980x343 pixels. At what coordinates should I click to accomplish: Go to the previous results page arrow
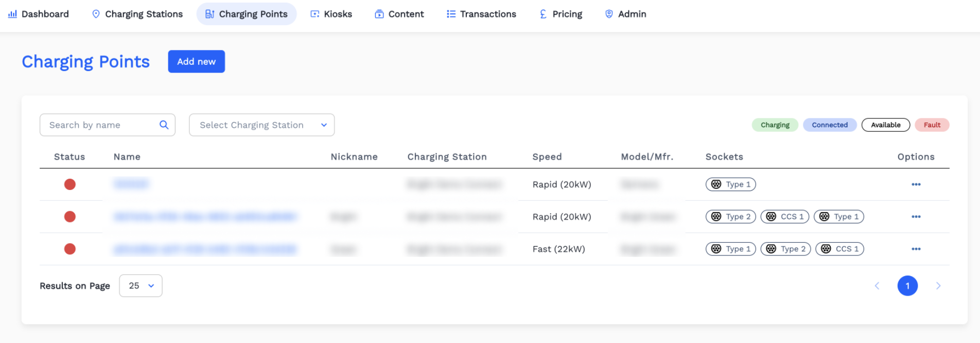click(877, 286)
